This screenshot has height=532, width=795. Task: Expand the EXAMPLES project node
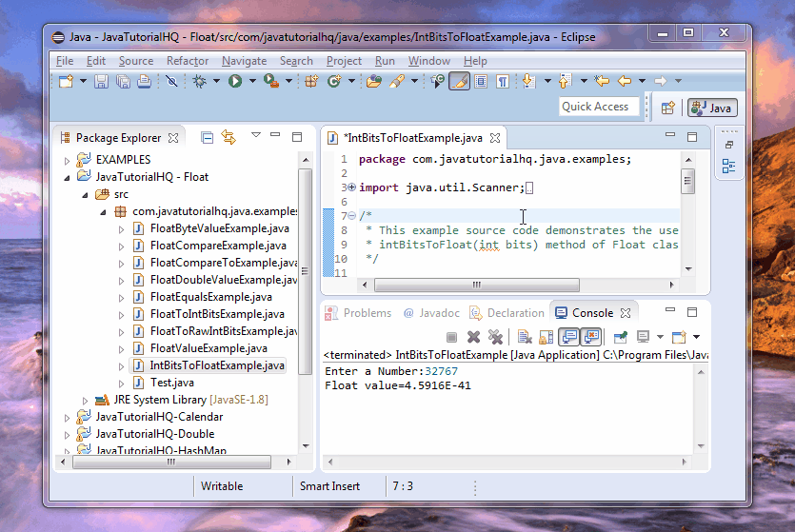point(67,161)
